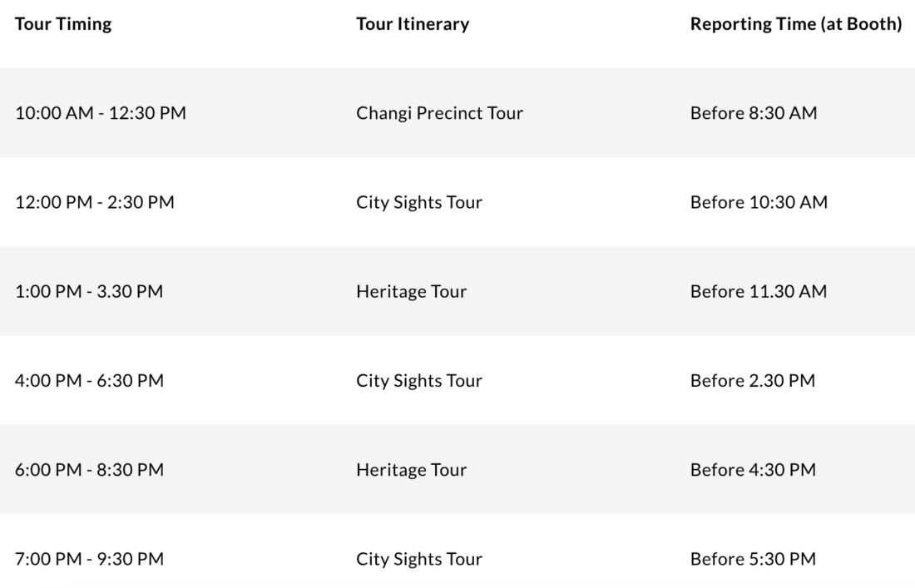Click the Before 11.30 AM reporting time

point(758,292)
